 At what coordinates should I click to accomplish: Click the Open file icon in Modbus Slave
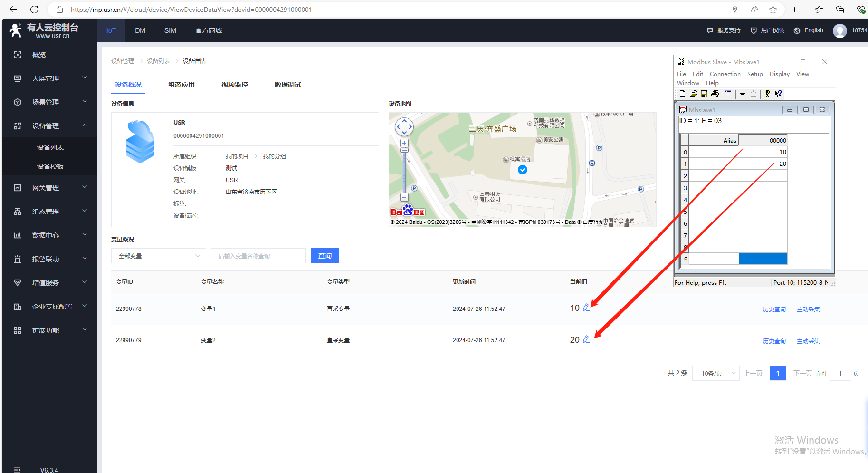[693, 94]
